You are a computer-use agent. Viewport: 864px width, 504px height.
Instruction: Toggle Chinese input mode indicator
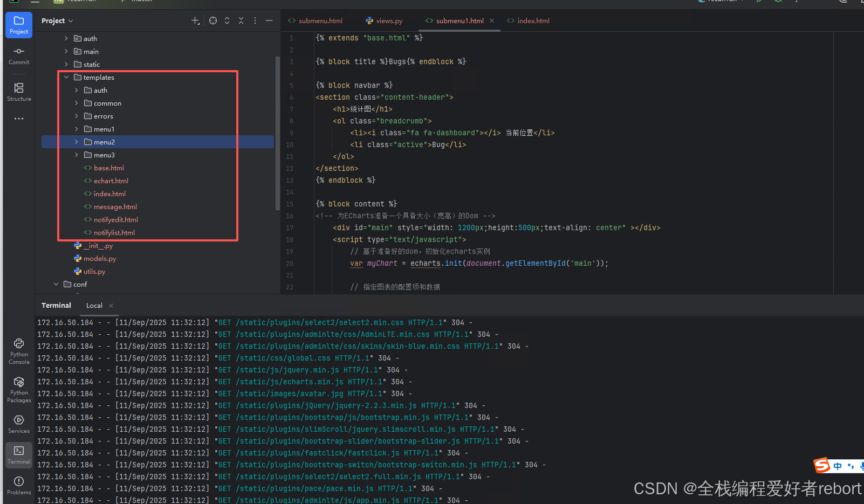(838, 466)
